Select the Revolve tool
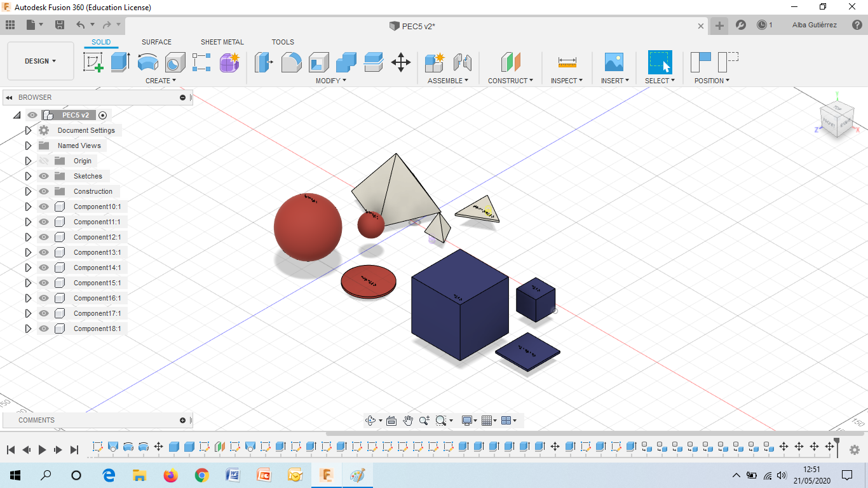Screen dimensions: 868x488 (148, 62)
